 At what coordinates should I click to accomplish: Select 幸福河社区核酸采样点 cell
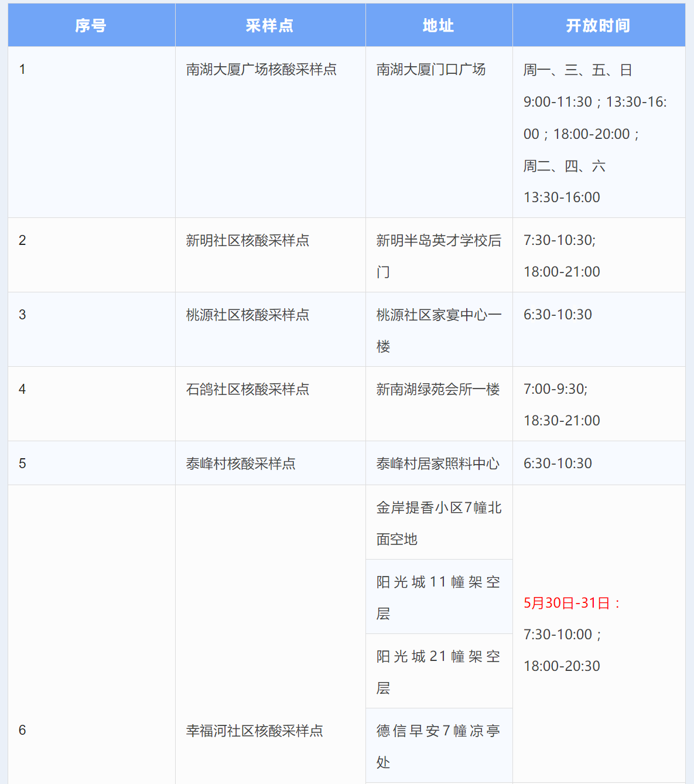255,731
